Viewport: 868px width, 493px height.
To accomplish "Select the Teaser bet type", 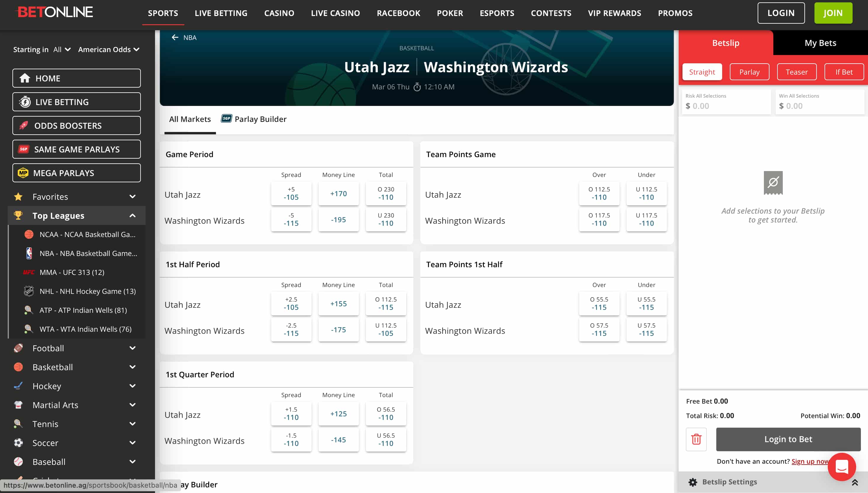I will click(x=797, y=72).
